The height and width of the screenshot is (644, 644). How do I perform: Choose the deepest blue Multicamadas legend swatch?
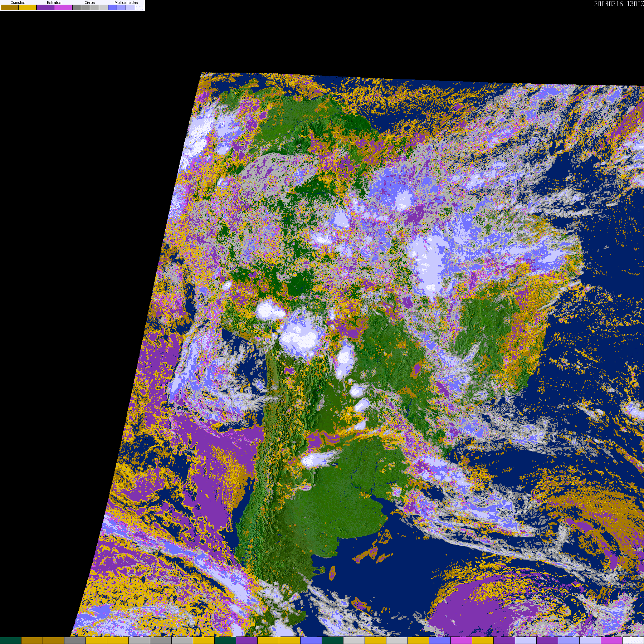(x=112, y=7)
